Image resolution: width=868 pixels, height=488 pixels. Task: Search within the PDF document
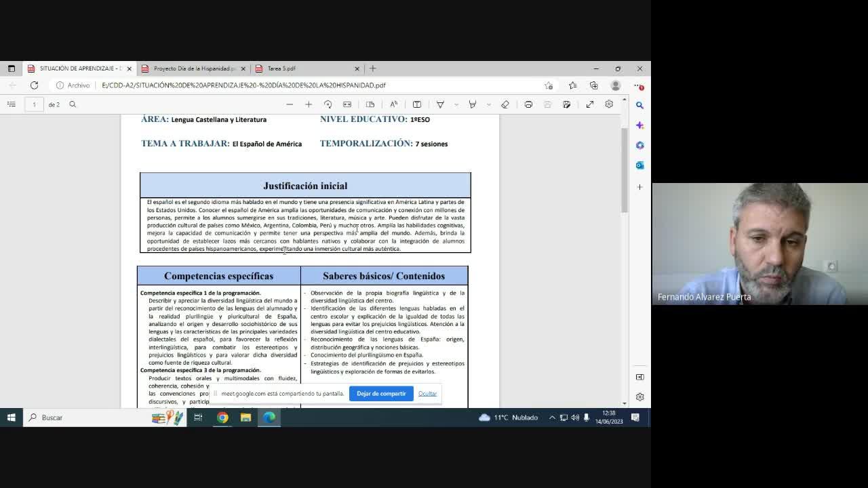click(x=73, y=104)
